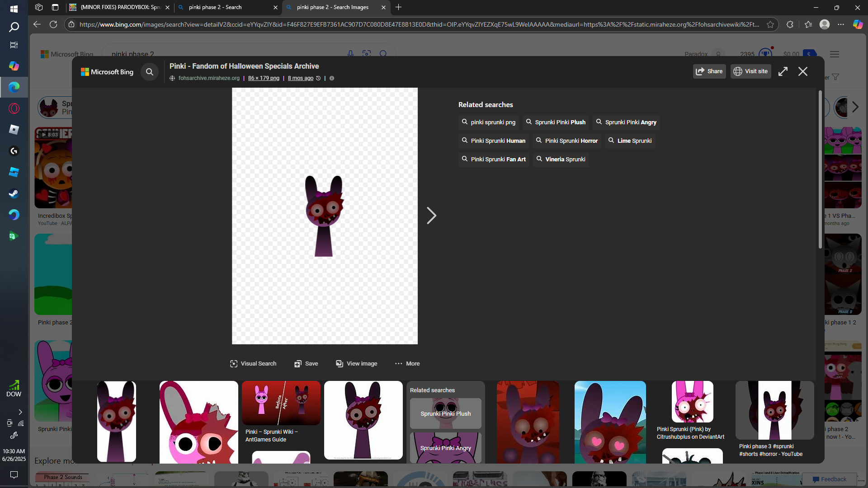Click Visit site button
The image size is (868, 488).
click(751, 71)
